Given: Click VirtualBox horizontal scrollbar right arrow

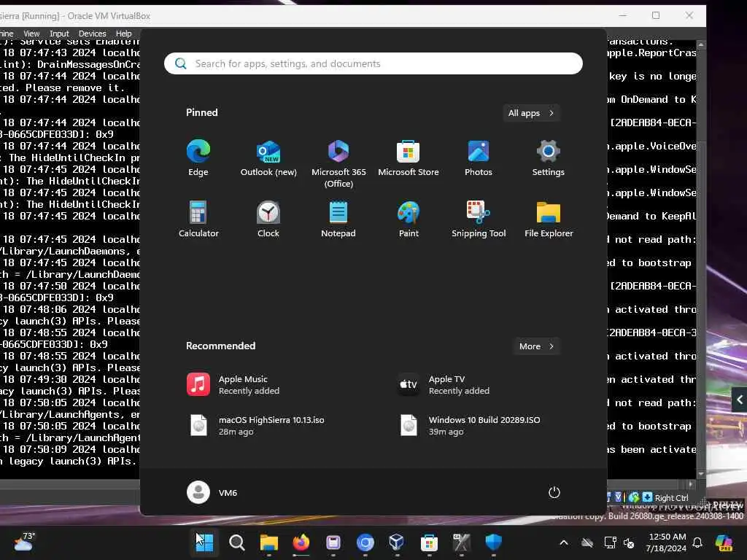Looking at the screenshot, I should coord(691,484).
